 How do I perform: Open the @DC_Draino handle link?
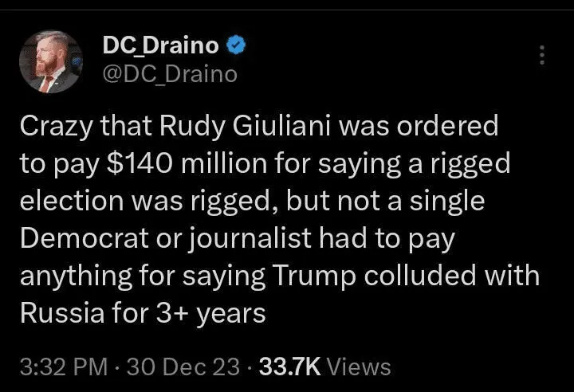click(x=169, y=74)
